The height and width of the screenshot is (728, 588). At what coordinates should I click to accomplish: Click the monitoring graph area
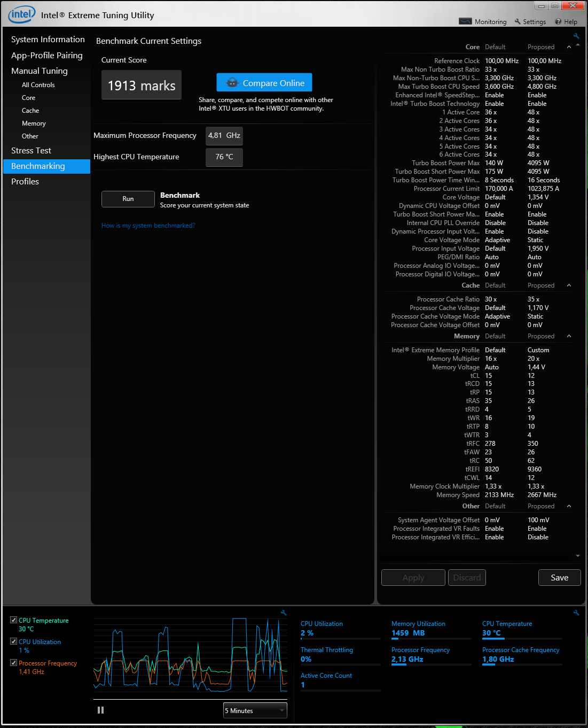tap(190, 655)
